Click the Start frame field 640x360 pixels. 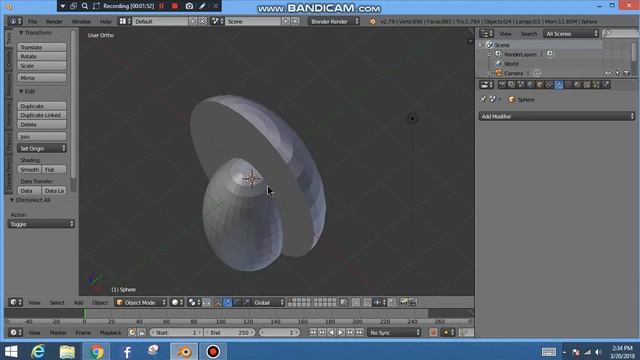click(x=176, y=333)
